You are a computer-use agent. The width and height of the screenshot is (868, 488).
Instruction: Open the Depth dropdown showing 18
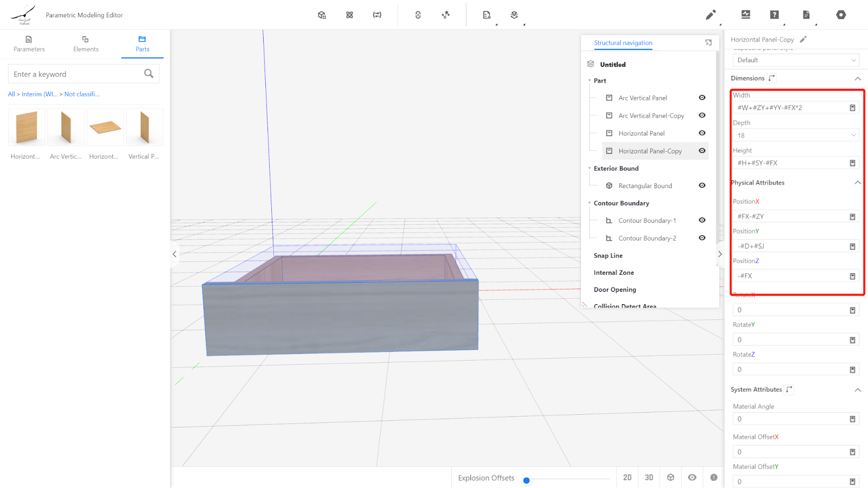(x=795, y=136)
